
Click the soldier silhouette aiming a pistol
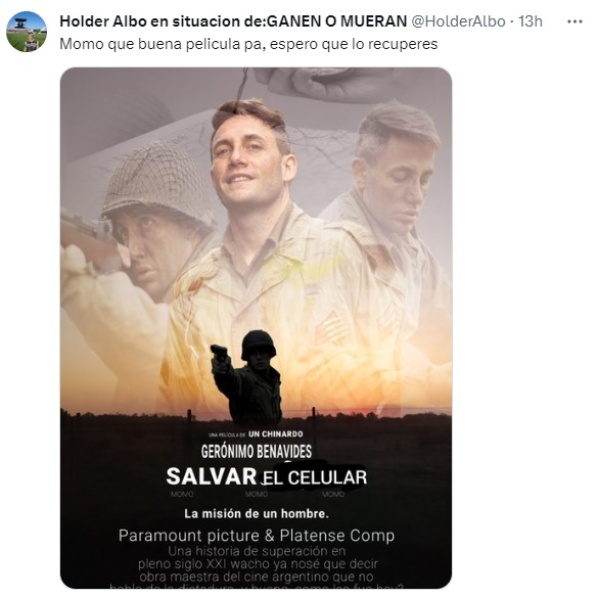[x=247, y=375]
